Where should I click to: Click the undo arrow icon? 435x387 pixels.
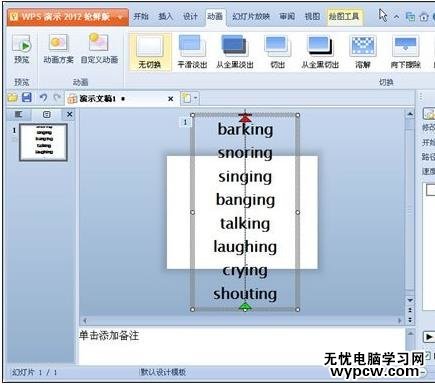tap(43, 98)
